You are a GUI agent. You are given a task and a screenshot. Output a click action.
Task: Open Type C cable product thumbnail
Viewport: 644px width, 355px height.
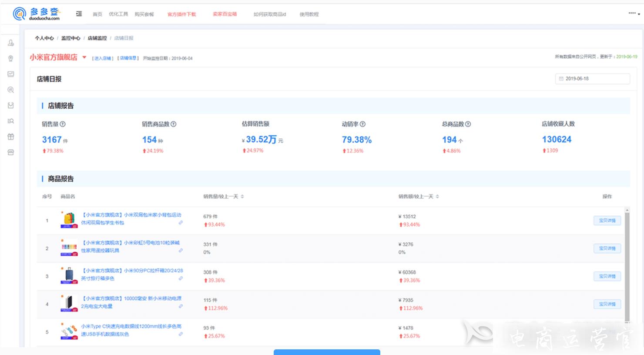coord(69,332)
